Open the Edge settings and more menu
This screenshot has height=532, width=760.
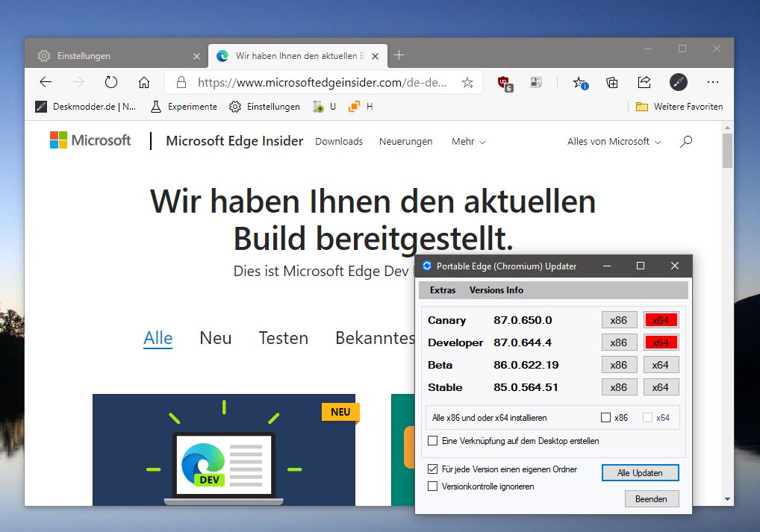click(x=712, y=82)
